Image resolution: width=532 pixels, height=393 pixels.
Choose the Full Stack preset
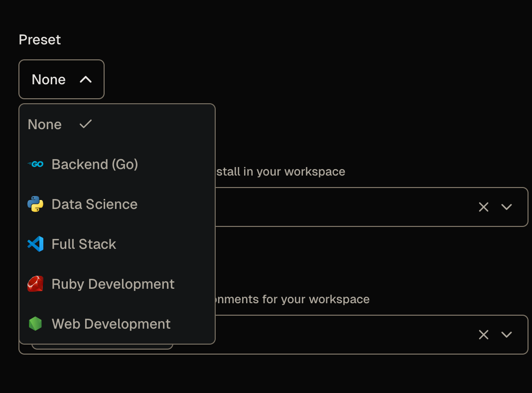[x=117, y=244]
